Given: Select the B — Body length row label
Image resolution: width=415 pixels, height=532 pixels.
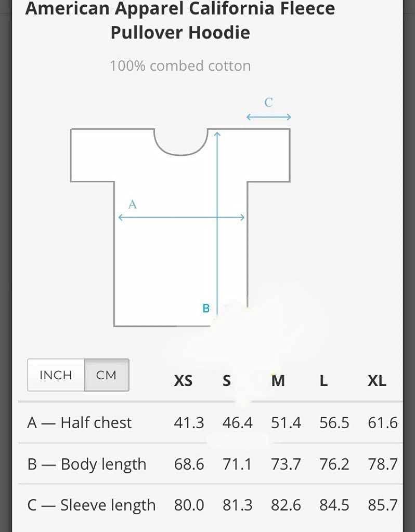Looking at the screenshot, I should tap(87, 464).
